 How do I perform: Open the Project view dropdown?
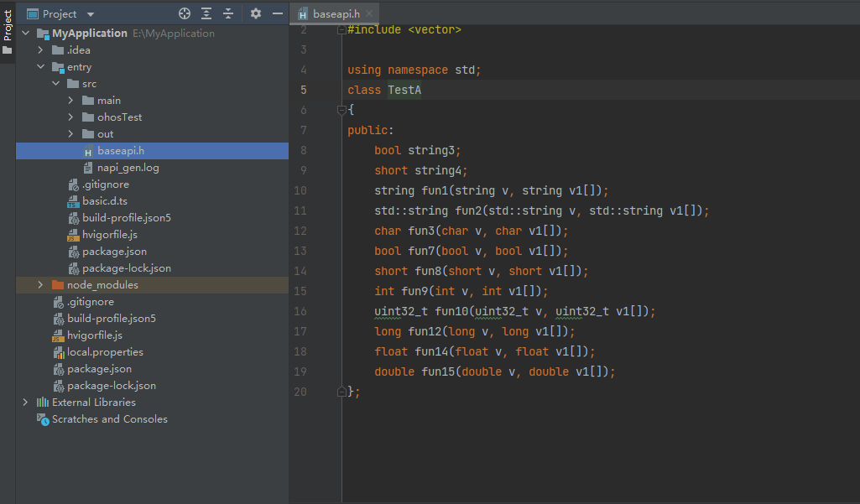91,14
